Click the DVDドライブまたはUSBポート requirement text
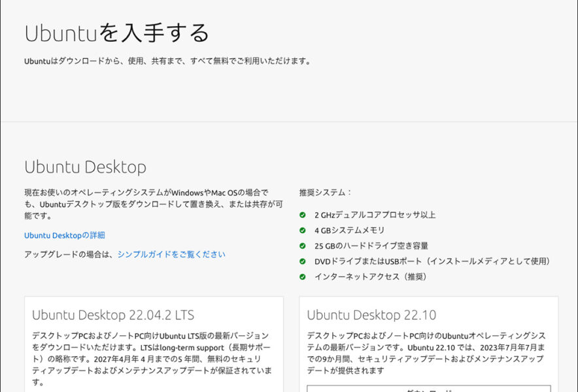 pyautogui.click(x=432, y=261)
